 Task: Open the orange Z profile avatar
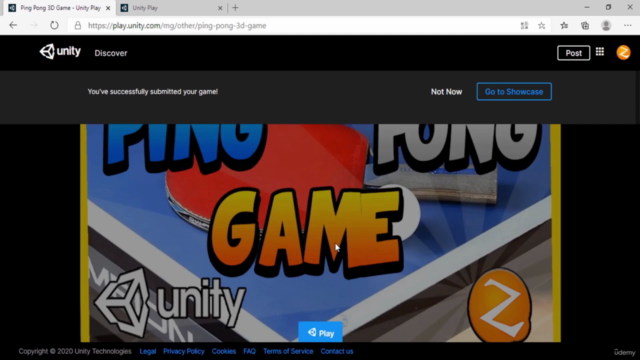point(623,53)
